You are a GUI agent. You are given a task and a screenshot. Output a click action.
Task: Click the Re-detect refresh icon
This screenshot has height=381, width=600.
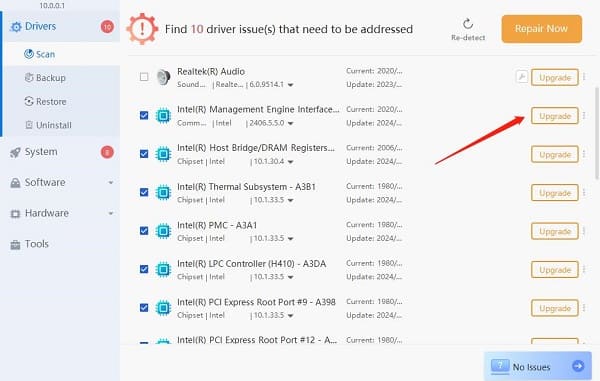pos(468,24)
